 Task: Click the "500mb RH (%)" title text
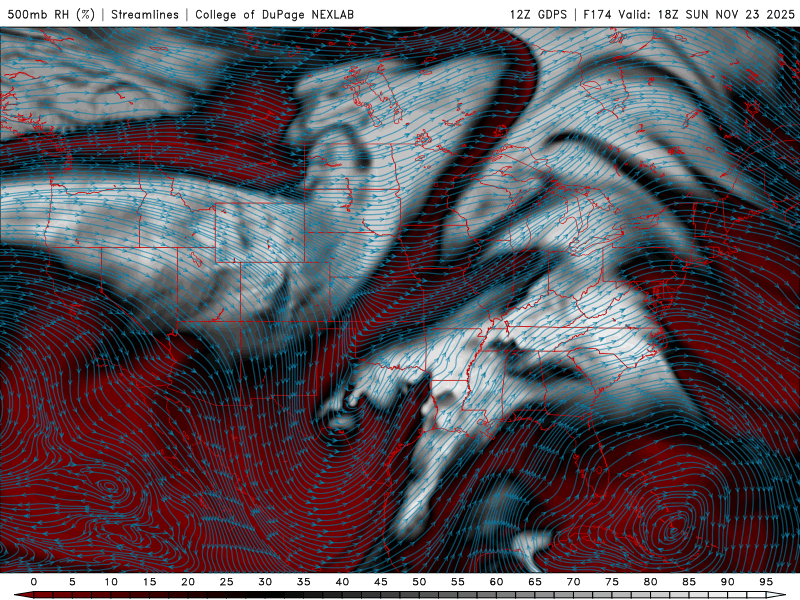[x=51, y=14]
